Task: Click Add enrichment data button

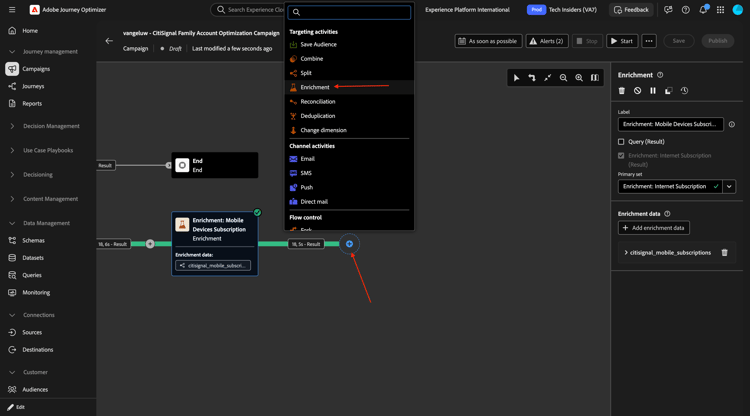Action: point(653,228)
